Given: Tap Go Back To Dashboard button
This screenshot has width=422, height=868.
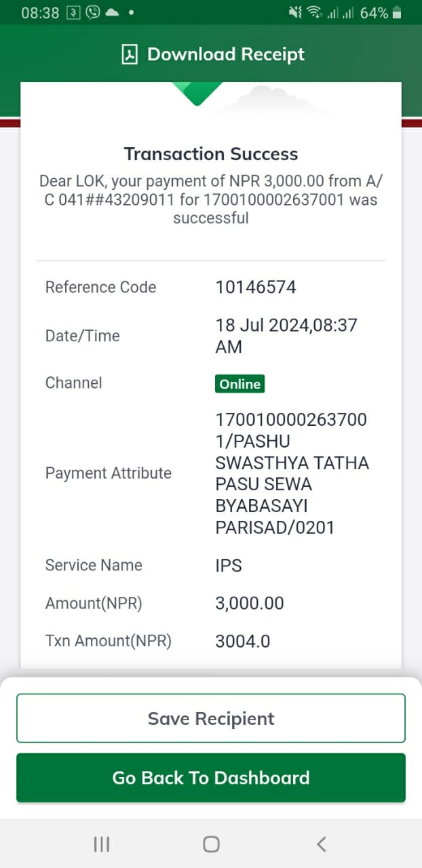Looking at the screenshot, I should click(x=211, y=778).
